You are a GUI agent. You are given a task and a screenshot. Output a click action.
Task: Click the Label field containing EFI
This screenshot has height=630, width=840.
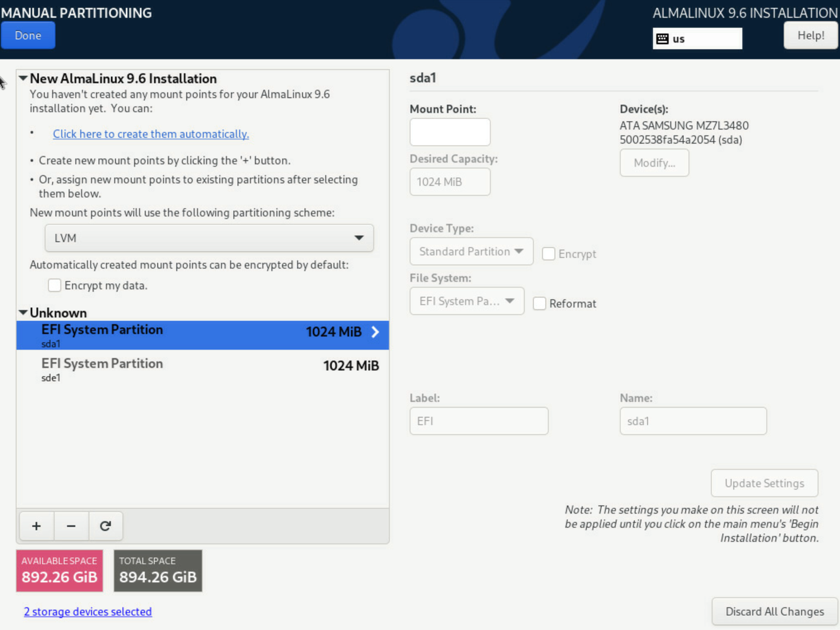(x=479, y=421)
